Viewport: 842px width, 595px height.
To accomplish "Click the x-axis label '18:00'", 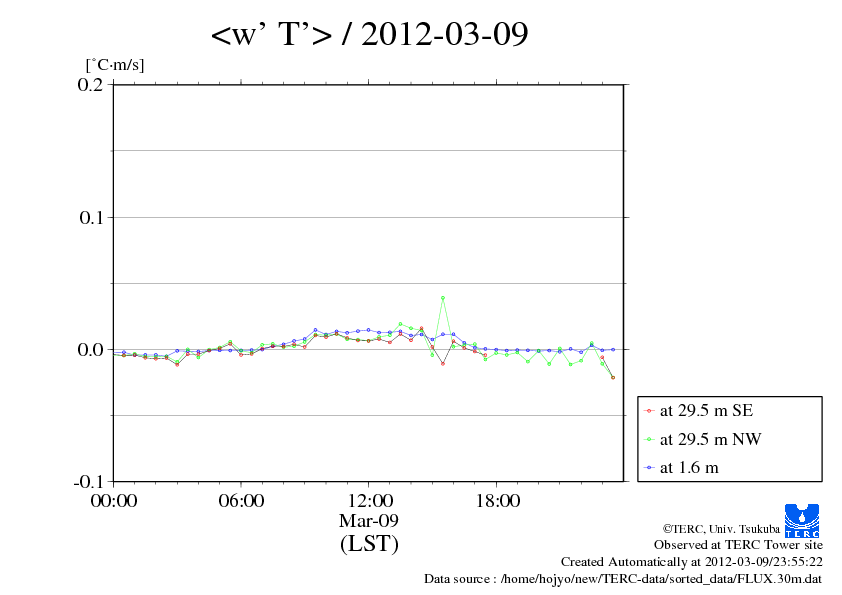I will [497, 501].
